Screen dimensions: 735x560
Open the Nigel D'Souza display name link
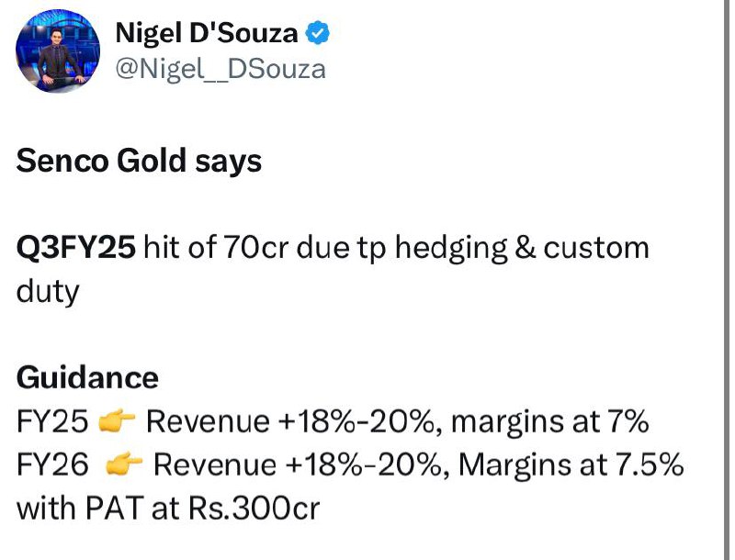(206, 34)
